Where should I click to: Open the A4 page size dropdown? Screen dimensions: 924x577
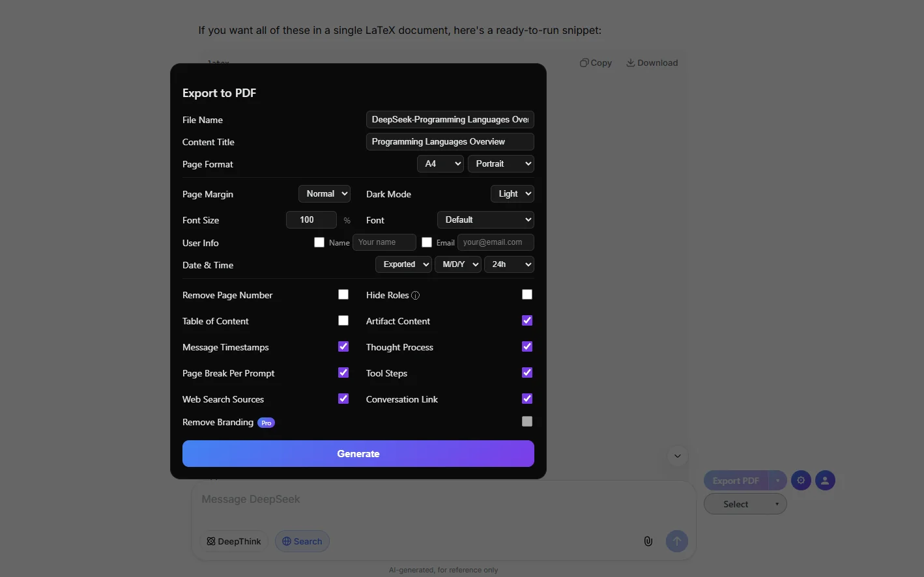pyautogui.click(x=440, y=163)
